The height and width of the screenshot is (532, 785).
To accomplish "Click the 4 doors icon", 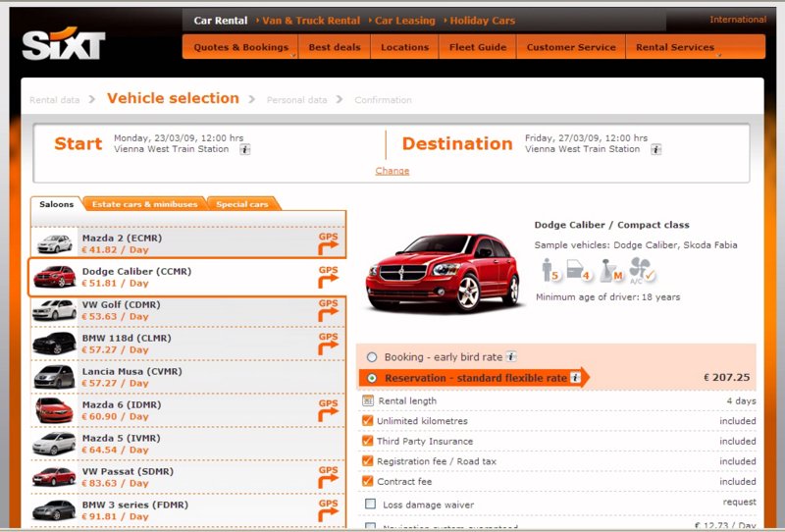I will [579, 270].
